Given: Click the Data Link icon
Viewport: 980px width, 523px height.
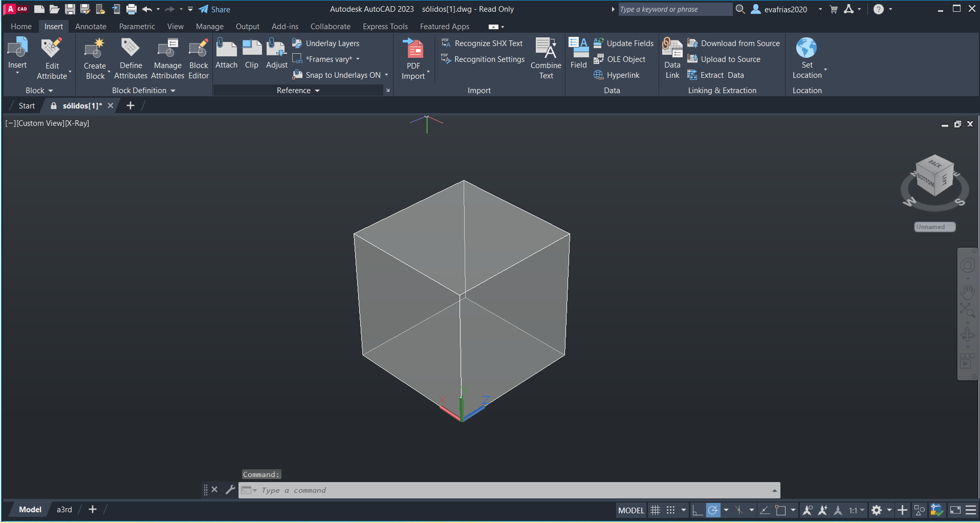Looking at the screenshot, I should pyautogui.click(x=672, y=49).
